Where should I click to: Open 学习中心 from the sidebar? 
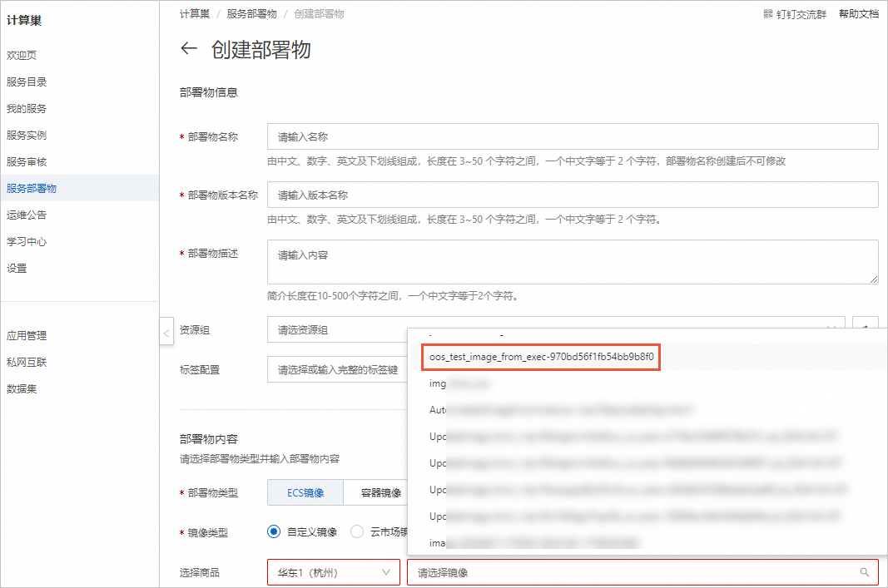[27, 241]
